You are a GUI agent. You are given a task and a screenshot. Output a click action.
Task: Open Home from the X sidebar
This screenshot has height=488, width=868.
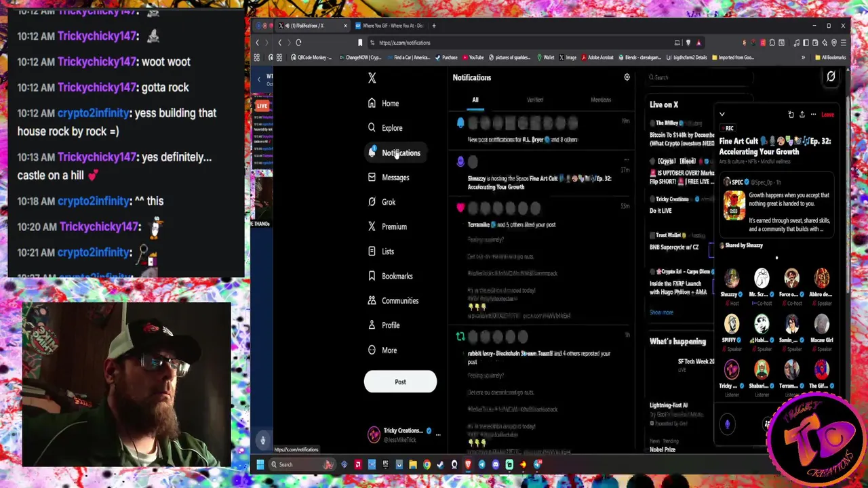click(x=383, y=103)
